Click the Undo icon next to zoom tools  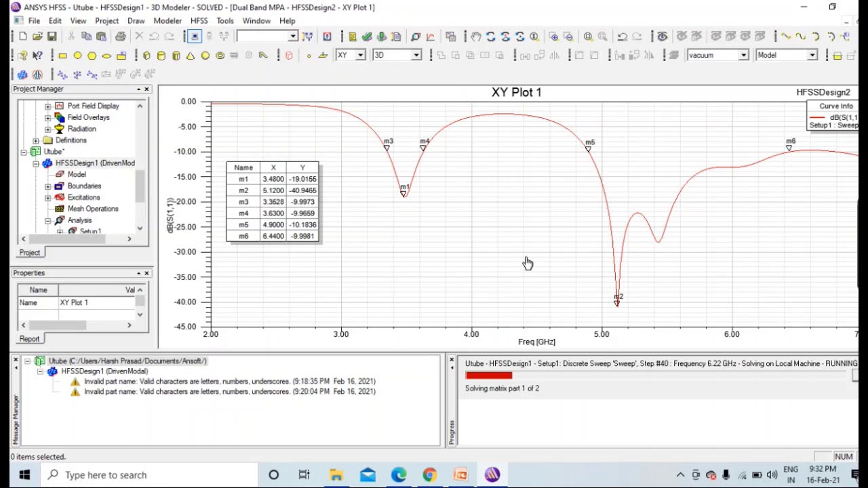pos(622,37)
